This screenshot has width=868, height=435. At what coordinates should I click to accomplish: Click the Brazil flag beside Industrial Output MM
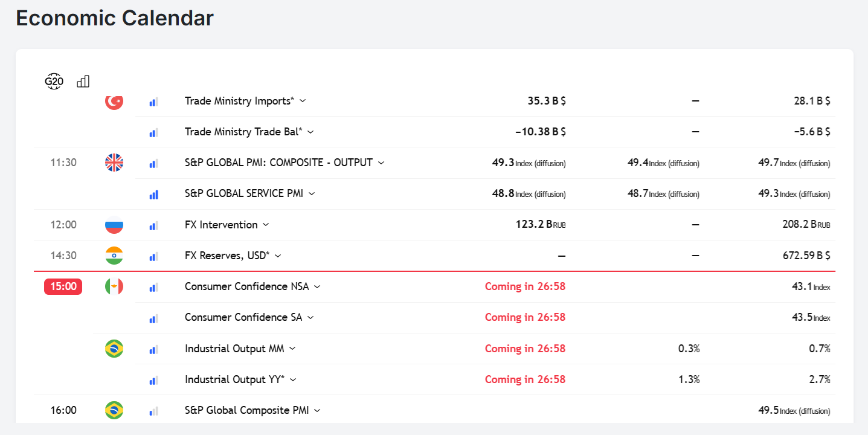click(114, 349)
